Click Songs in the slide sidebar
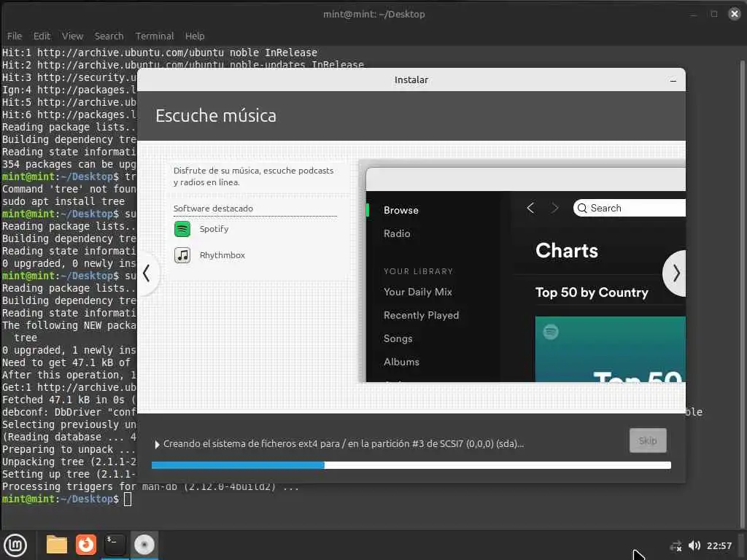Viewport: 747px width, 560px height. 398,338
